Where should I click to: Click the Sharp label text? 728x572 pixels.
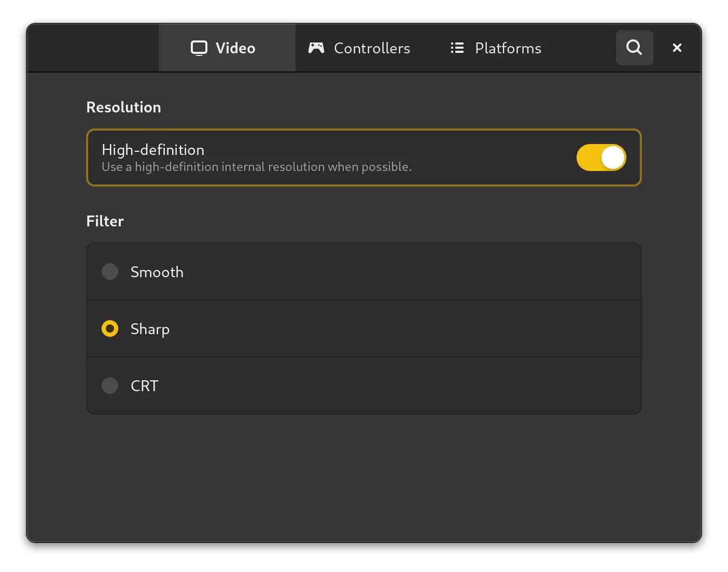(150, 329)
